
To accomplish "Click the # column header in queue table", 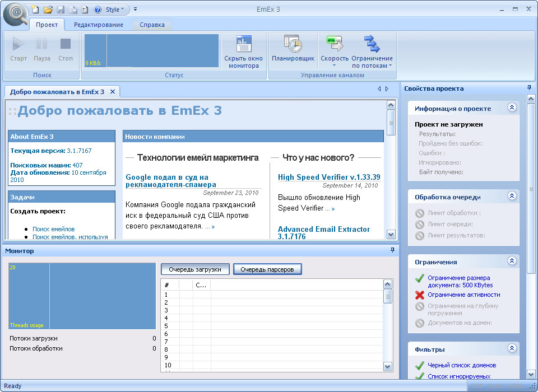I will pyautogui.click(x=170, y=284).
